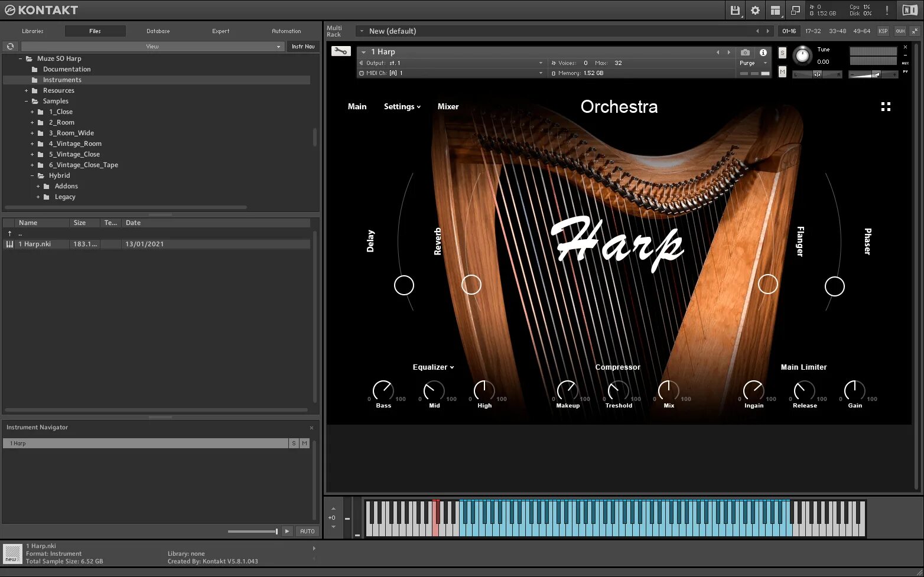Select rack page 17-32
The width and height of the screenshot is (924, 577).
[813, 31]
